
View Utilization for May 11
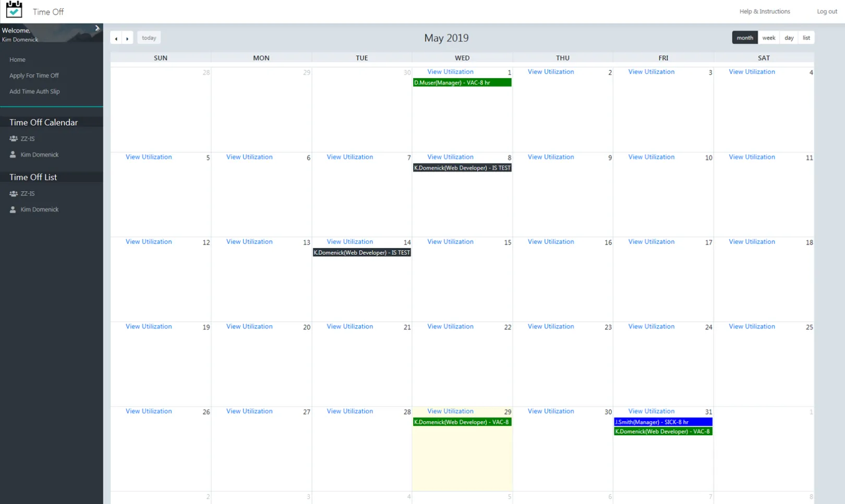(x=752, y=157)
